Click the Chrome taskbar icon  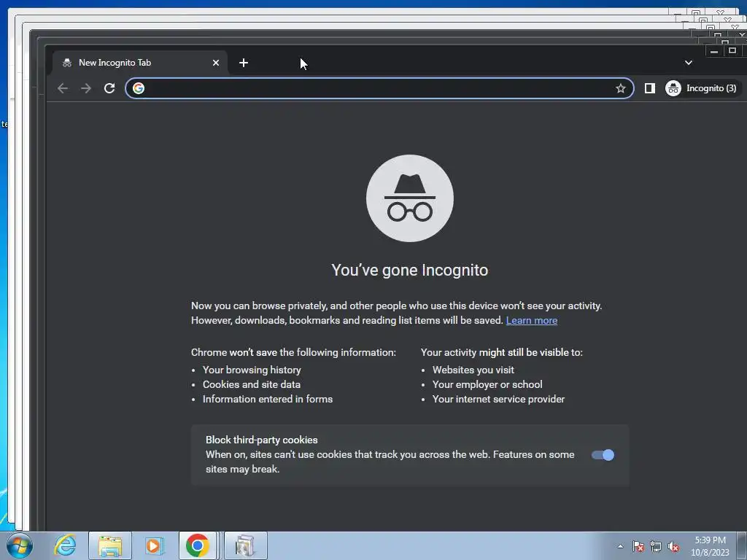tap(198, 545)
